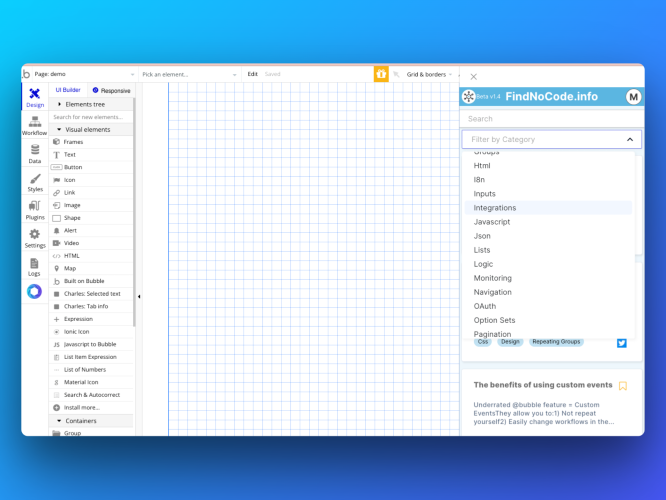The width and height of the screenshot is (666, 500).
Task: Open the Page: demo dropdown
Action: pyautogui.click(x=84, y=74)
